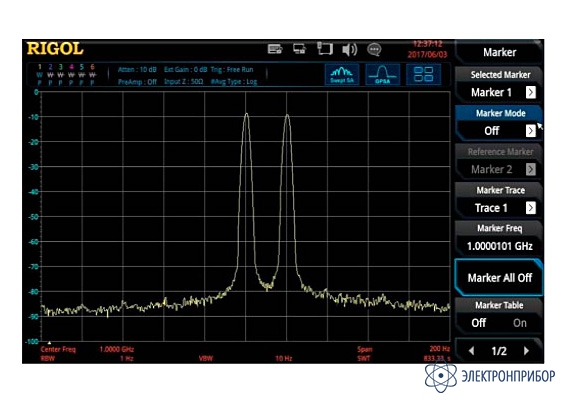Go to next menu page arrow

click(x=526, y=351)
